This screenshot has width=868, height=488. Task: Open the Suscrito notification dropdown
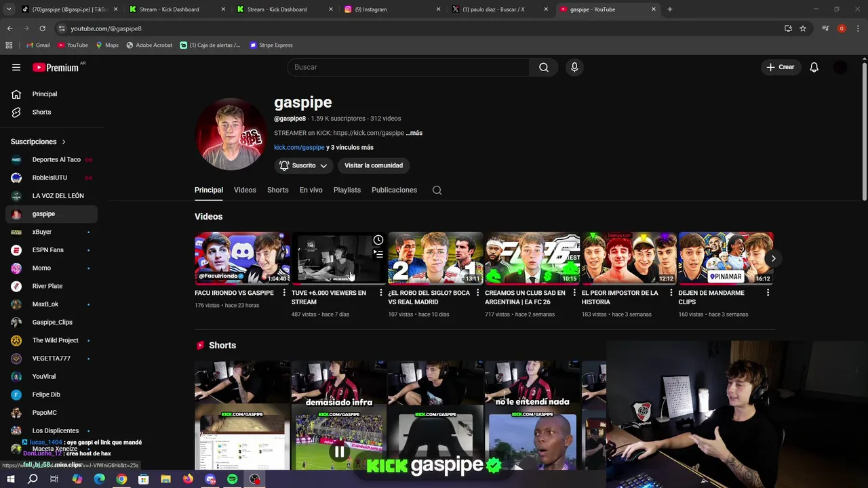(304, 165)
